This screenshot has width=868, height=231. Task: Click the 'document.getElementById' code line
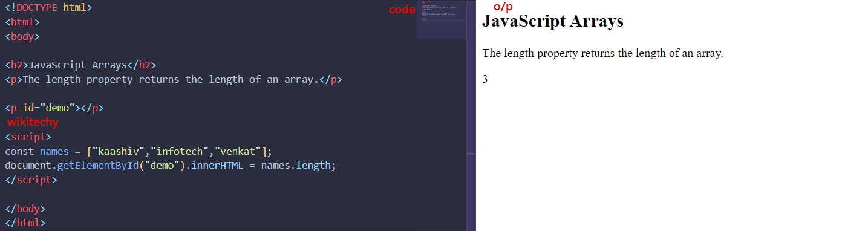click(x=171, y=165)
